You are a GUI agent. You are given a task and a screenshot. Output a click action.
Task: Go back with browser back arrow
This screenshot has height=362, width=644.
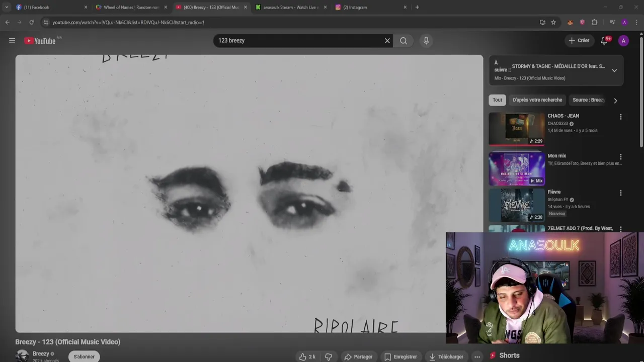(x=7, y=22)
